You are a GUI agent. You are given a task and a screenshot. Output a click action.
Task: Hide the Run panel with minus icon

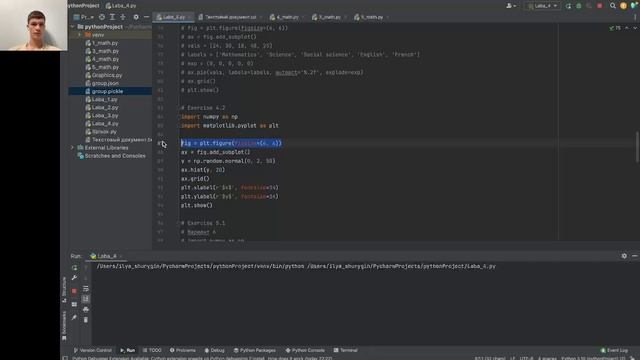635,256
